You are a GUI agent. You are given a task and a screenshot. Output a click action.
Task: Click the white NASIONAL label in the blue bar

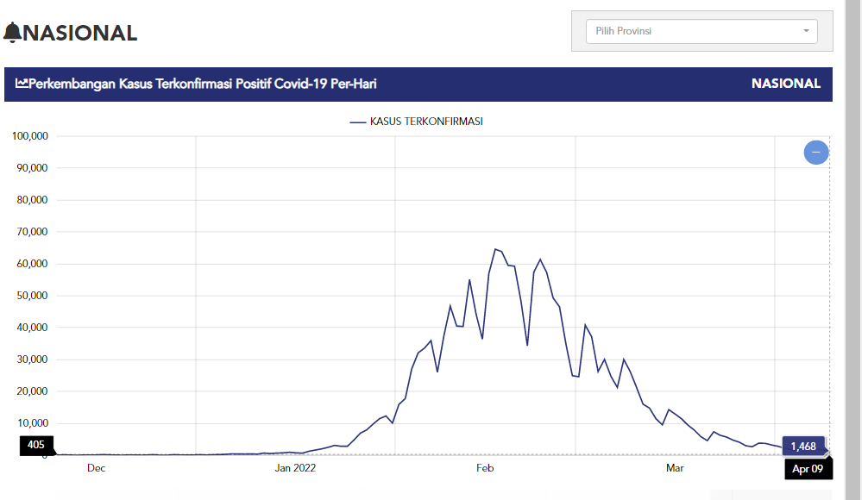(x=785, y=84)
